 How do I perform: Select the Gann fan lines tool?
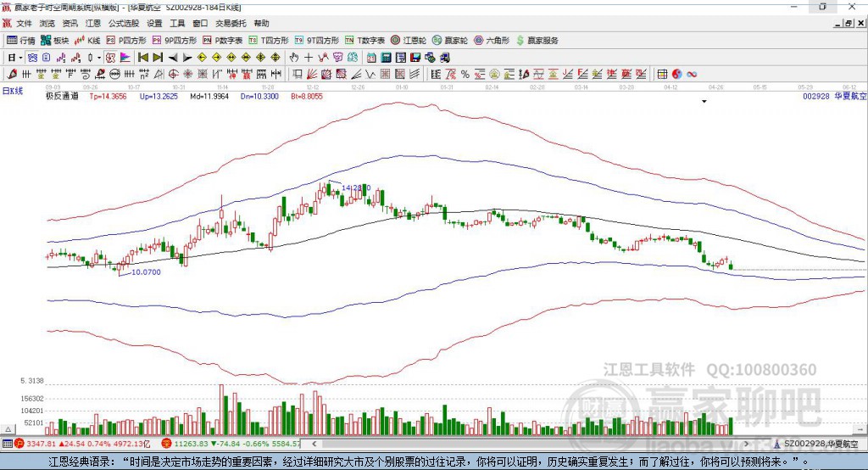[312, 75]
